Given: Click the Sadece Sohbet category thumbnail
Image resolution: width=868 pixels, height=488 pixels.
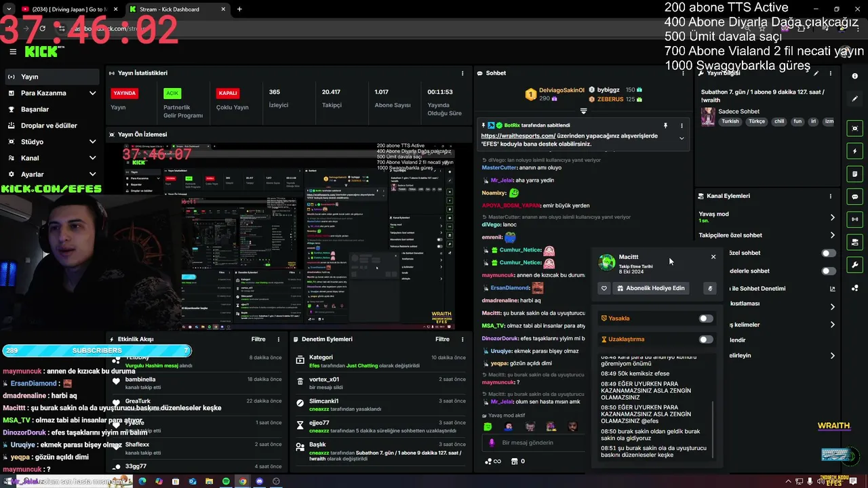Looking at the screenshot, I should 708,116.
